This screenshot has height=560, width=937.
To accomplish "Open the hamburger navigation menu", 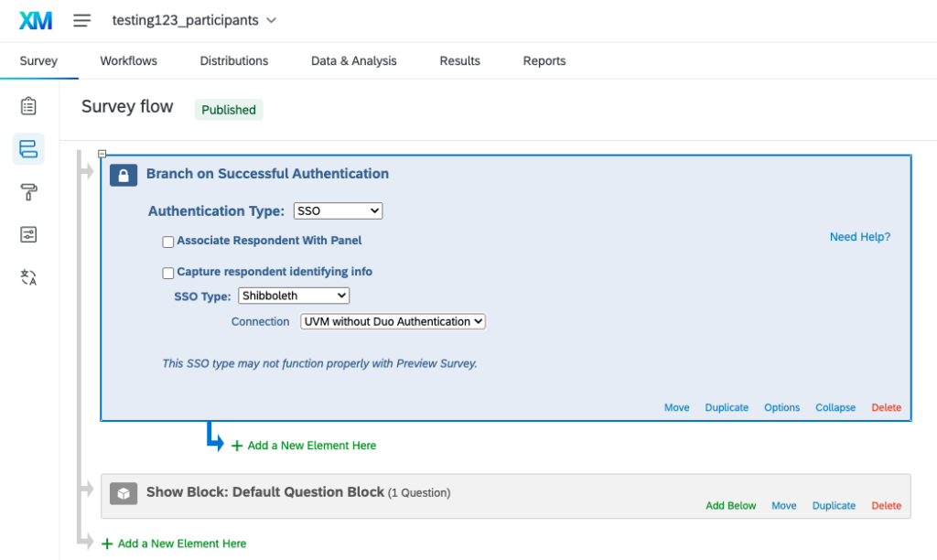I will 81,20.
